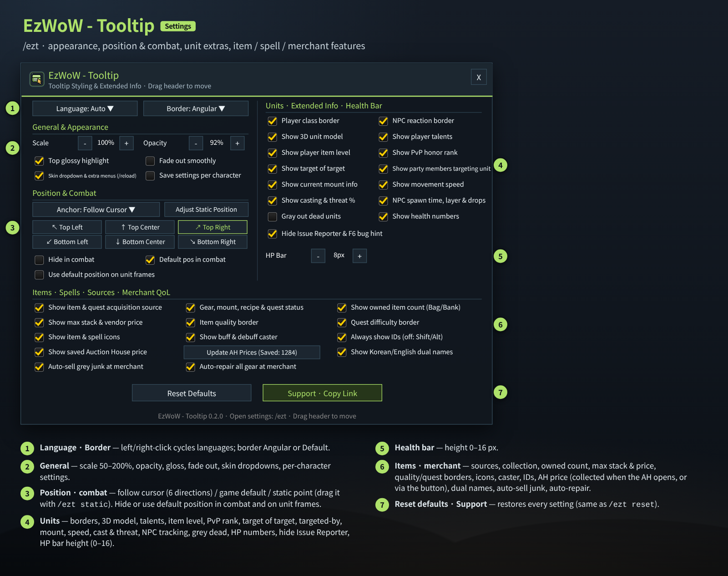Select the Bottom Right anchor direction
The height and width of the screenshot is (576, 728).
tap(212, 242)
